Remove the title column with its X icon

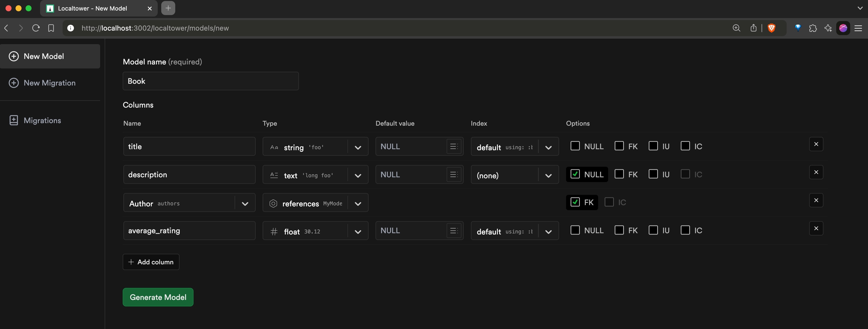click(x=816, y=144)
